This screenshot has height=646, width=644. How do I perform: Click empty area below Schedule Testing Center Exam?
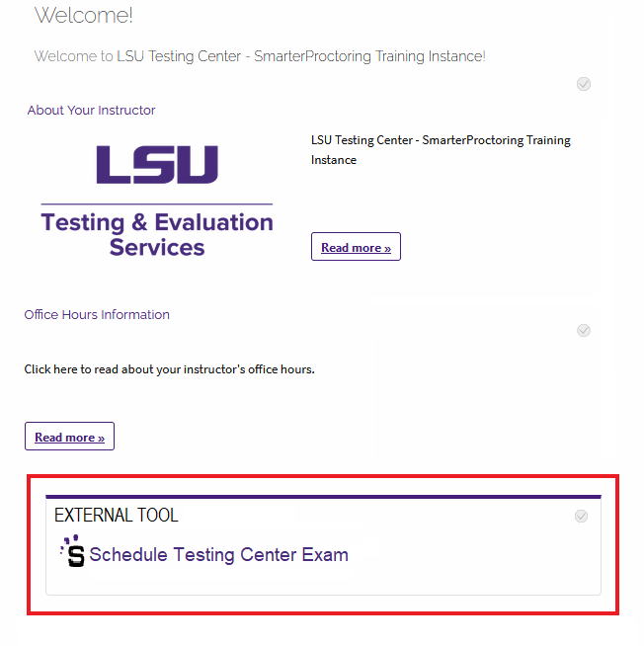323,582
